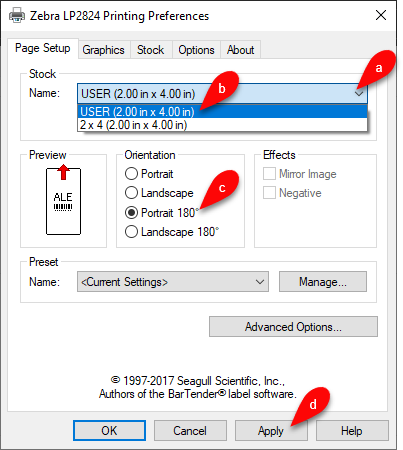This screenshot has height=450, width=403.
Task: Toggle the Negative effect checkbox
Action: pos(269,193)
